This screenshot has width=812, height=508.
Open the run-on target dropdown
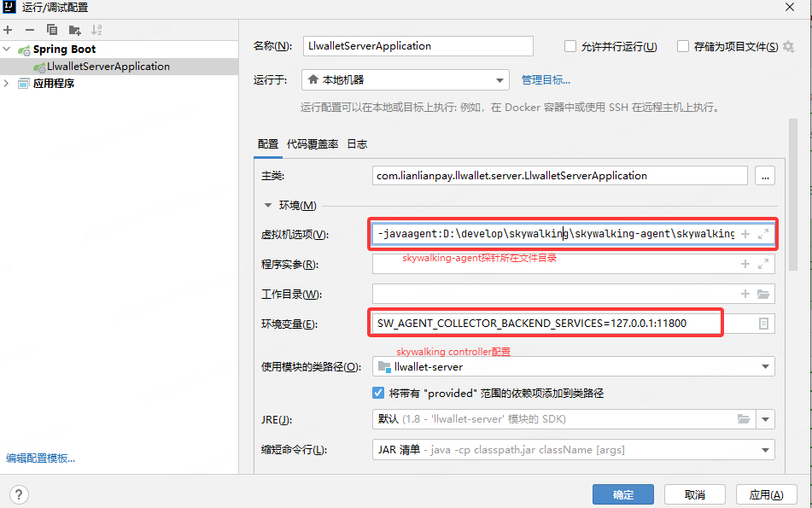(x=406, y=80)
